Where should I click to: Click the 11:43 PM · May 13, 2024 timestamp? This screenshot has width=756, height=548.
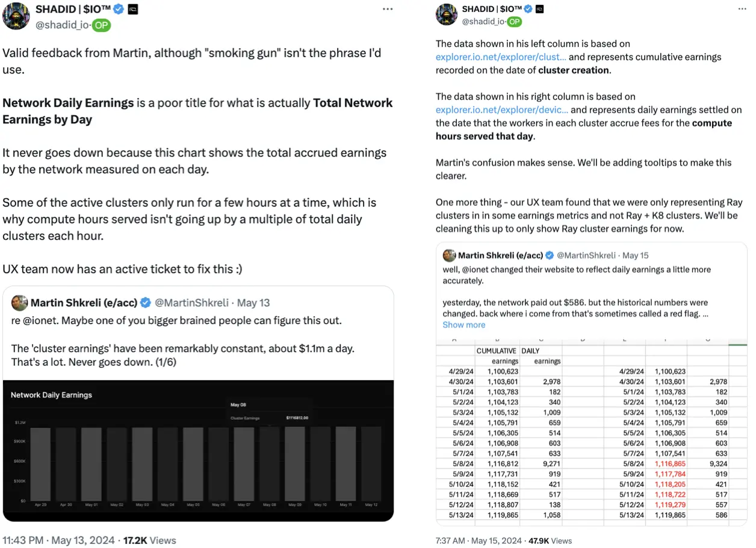coord(60,540)
